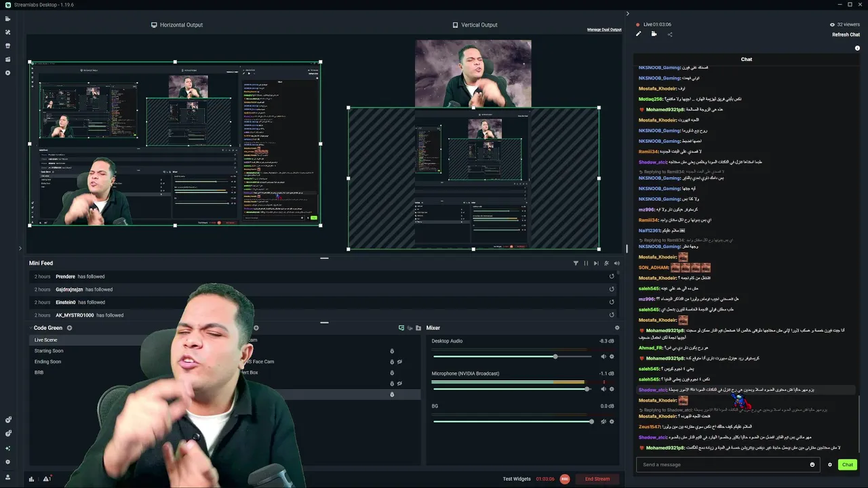Open chat settings gear beside Chat button
868x488 pixels.
point(829,465)
